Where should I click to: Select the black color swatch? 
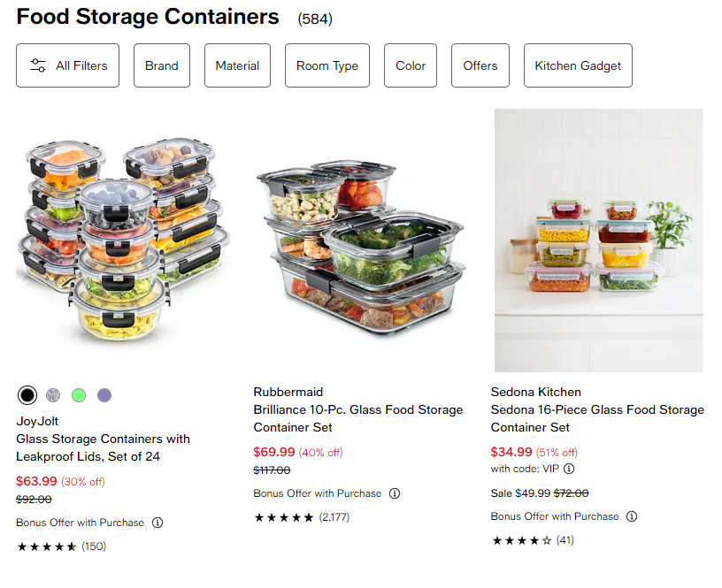pos(27,395)
